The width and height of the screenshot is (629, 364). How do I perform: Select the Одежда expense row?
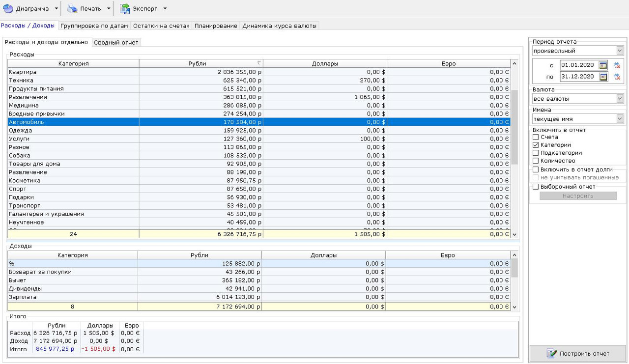tap(259, 130)
